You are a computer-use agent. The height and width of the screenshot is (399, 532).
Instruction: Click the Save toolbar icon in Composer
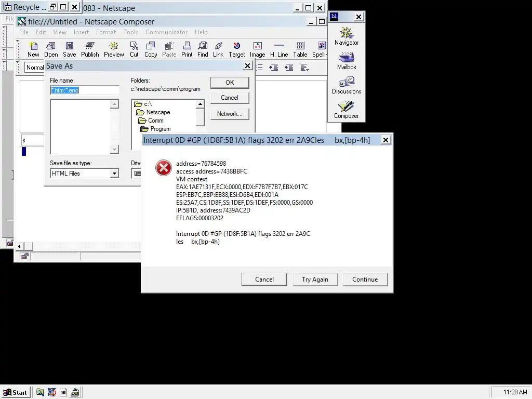tap(69, 49)
